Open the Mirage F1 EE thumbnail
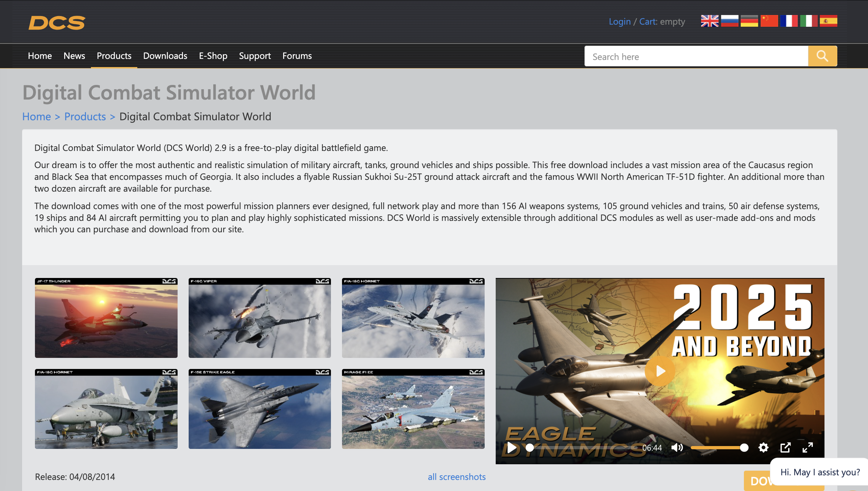Image resolution: width=868 pixels, height=491 pixels. 413,409
